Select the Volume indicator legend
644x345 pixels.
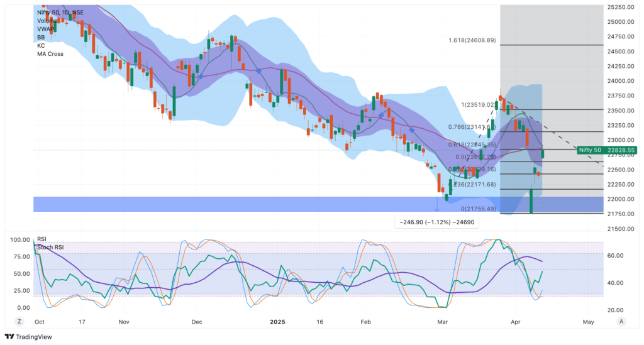[x=47, y=21]
